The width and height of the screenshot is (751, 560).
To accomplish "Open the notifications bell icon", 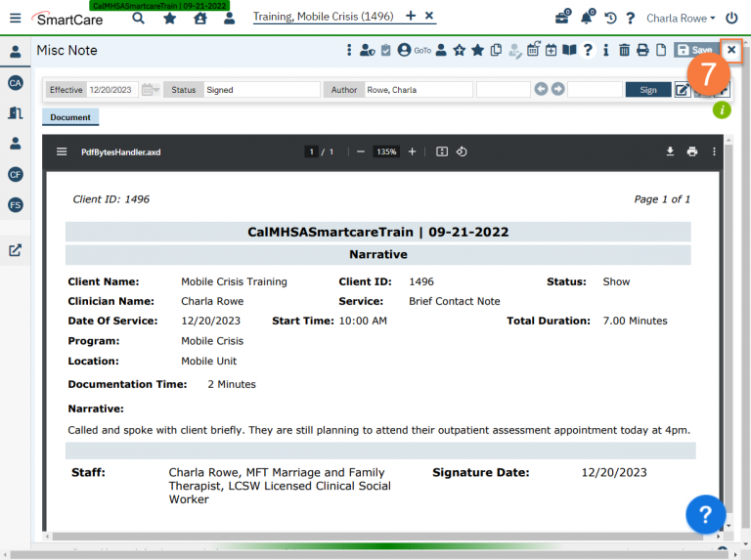I will (587, 18).
